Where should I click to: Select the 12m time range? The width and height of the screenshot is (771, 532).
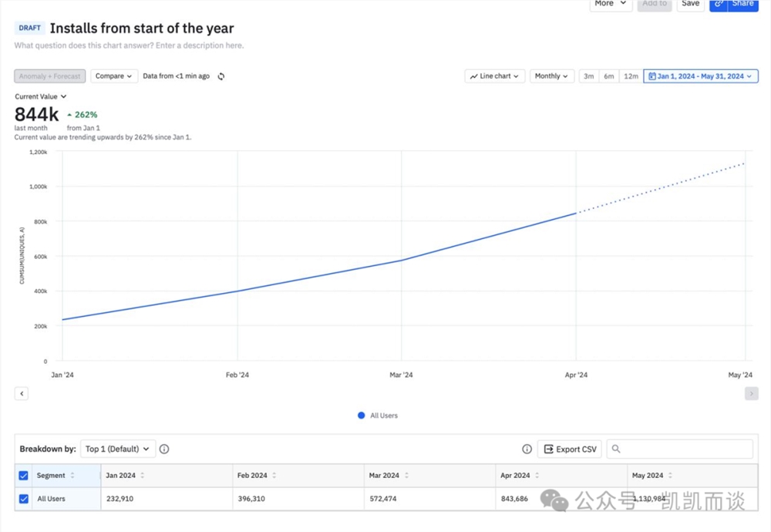(631, 76)
